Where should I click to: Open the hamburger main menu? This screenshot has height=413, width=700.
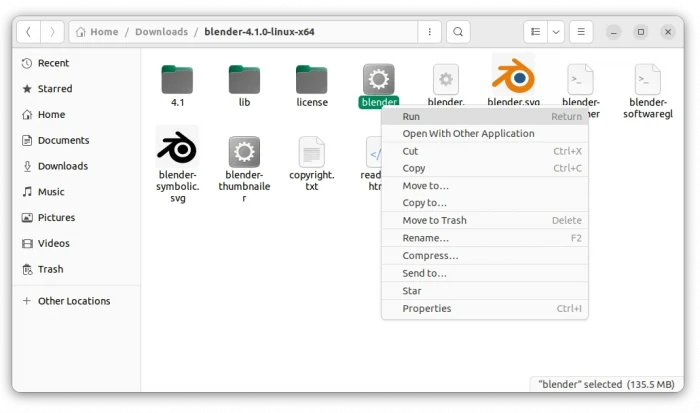581,32
